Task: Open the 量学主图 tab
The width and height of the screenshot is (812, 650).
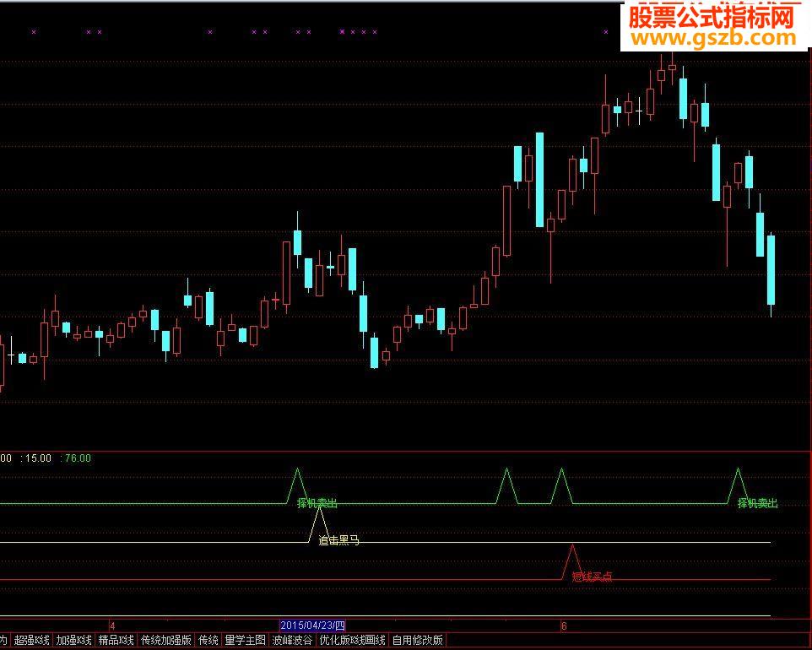Action: click(x=246, y=640)
